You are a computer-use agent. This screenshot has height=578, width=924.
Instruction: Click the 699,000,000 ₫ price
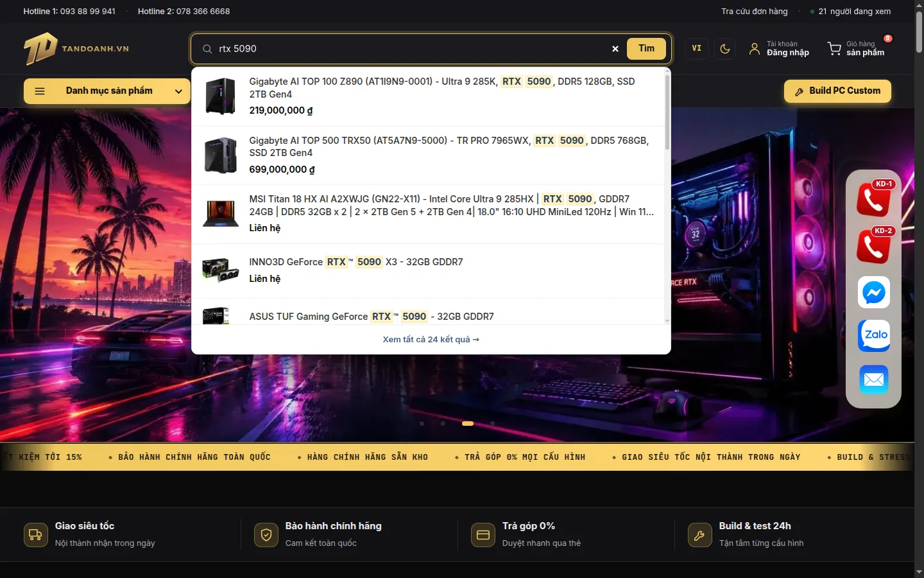point(282,170)
